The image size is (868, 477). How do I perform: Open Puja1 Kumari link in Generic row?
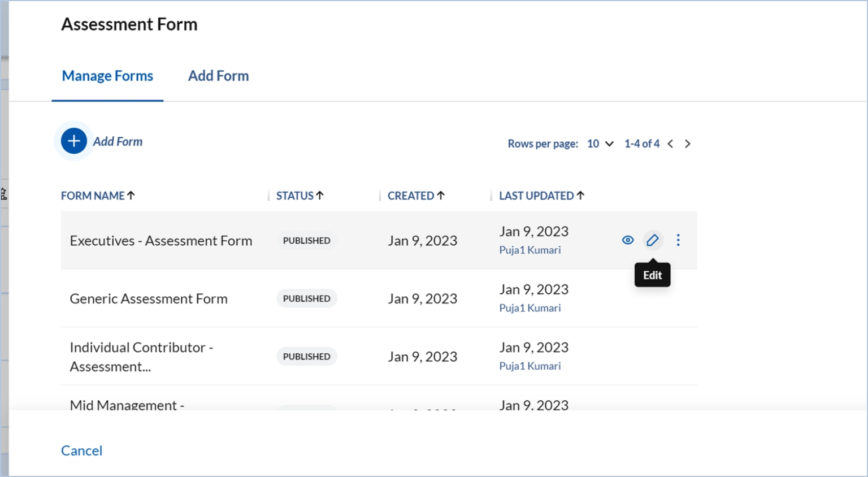(x=530, y=308)
